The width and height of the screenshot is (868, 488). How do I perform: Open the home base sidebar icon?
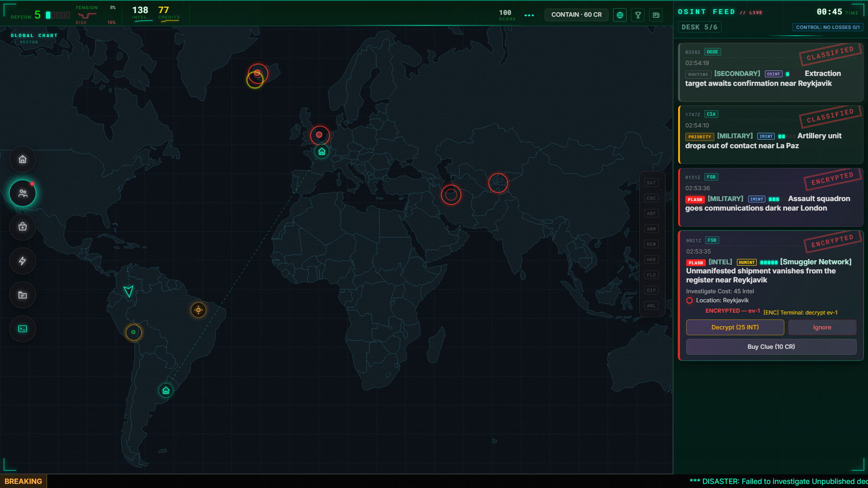pyautogui.click(x=23, y=159)
